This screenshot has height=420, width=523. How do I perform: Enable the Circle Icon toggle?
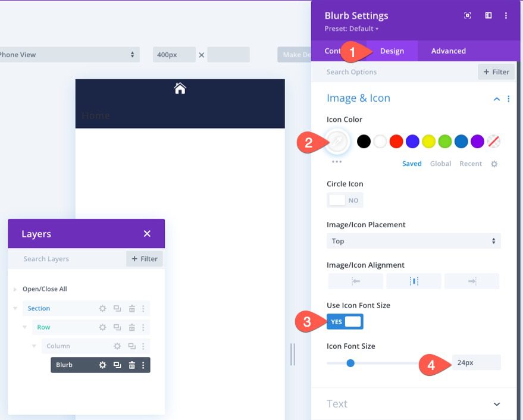click(345, 200)
